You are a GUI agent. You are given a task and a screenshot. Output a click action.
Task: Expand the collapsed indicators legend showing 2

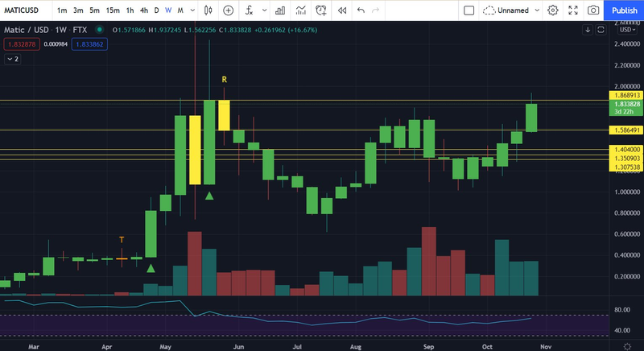click(x=13, y=59)
